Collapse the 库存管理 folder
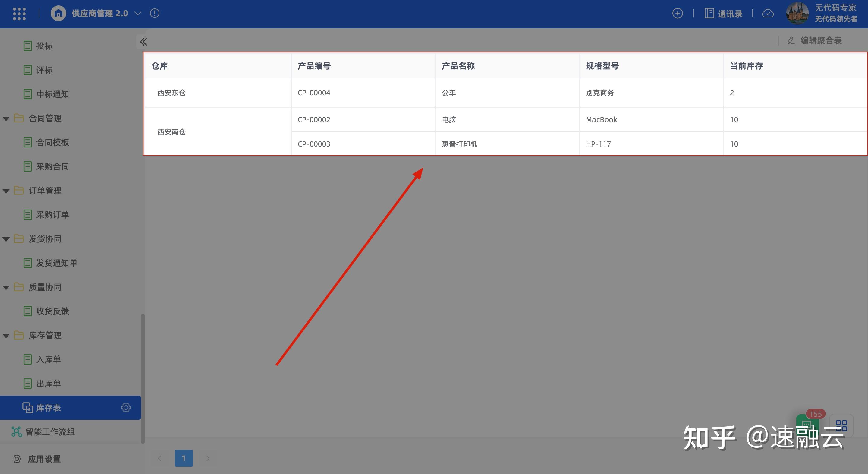Screen dimensions: 868x474 point(6,336)
